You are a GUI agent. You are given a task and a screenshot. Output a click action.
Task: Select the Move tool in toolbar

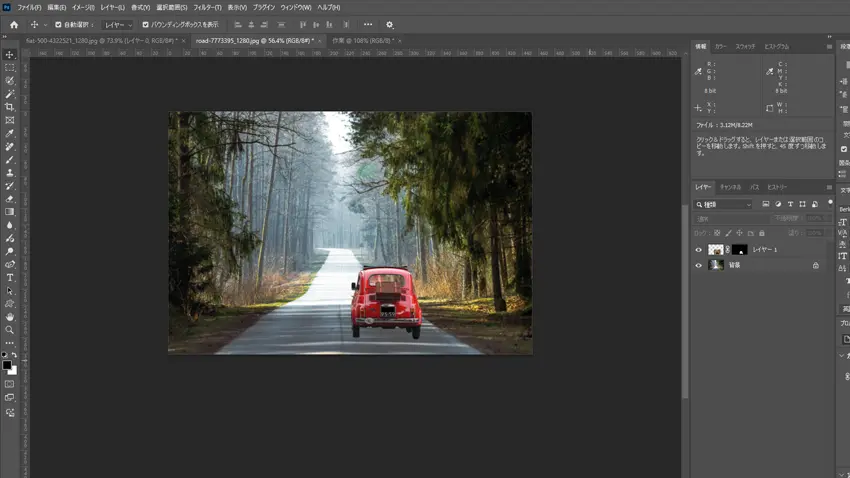10,55
